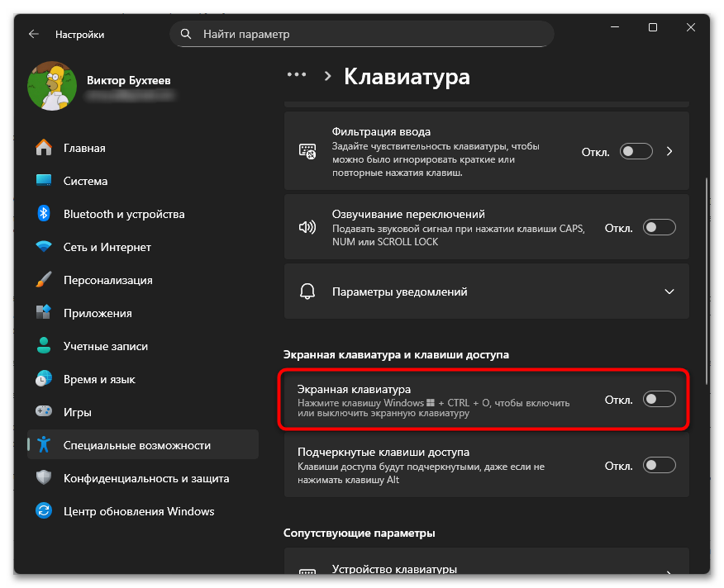Enable the Озвучивание переключений switch
The width and height of the screenshot is (724, 588).
[x=660, y=228]
